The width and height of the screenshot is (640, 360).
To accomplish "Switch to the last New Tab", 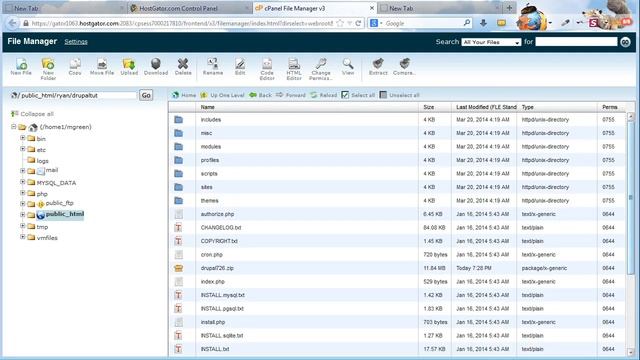I will [439, 8].
